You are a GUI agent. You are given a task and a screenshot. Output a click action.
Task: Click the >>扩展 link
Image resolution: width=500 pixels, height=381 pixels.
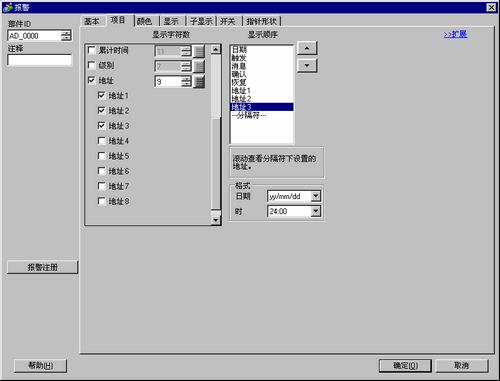[x=455, y=34]
